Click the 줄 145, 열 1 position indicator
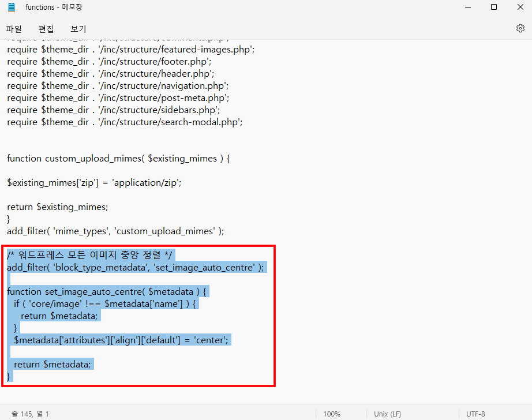 (x=30, y=414)
